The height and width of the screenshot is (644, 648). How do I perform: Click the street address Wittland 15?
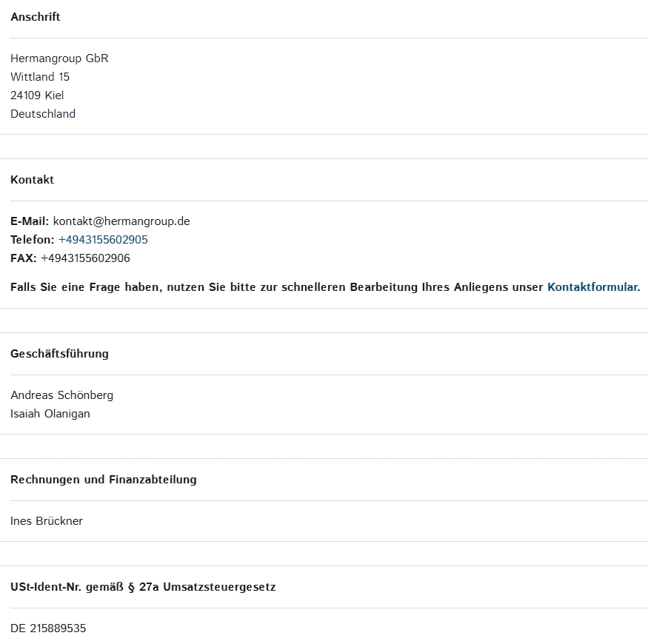40,77
